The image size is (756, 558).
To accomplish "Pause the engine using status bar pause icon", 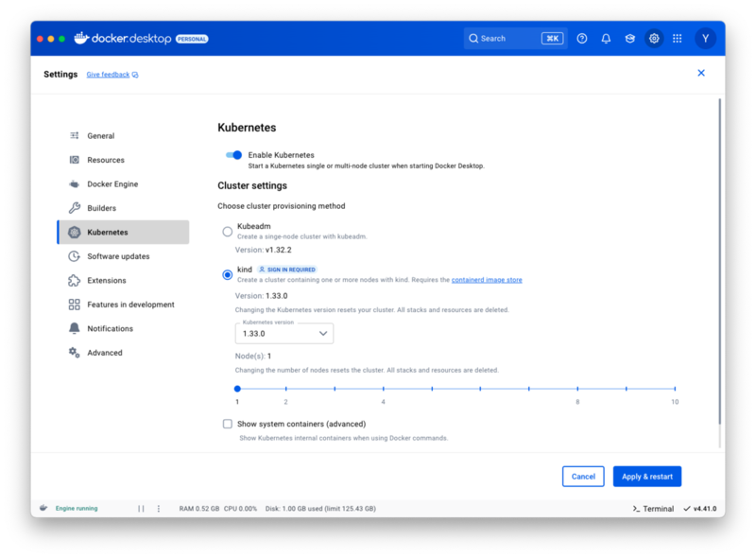I will [141, 508].
